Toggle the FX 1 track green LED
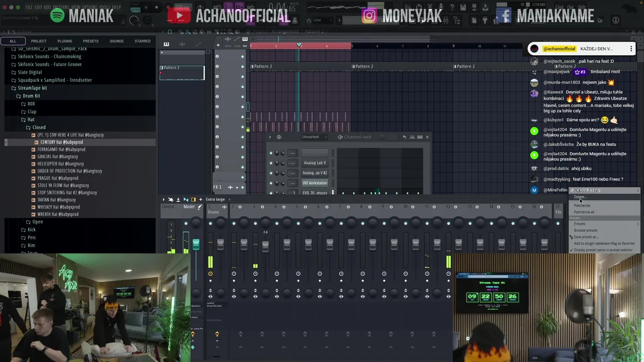Image resolution: width=644 pixels, height=362 pixels. 242,187
